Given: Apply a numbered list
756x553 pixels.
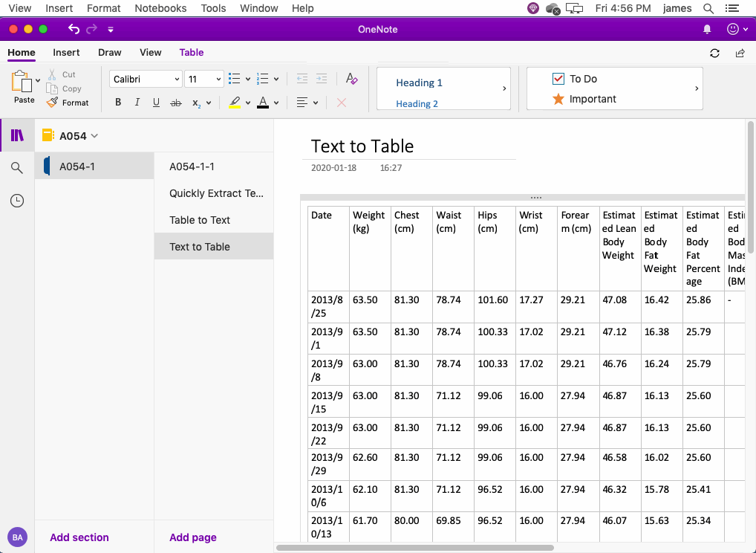Looking at the screenshot, I should [262, 79].
